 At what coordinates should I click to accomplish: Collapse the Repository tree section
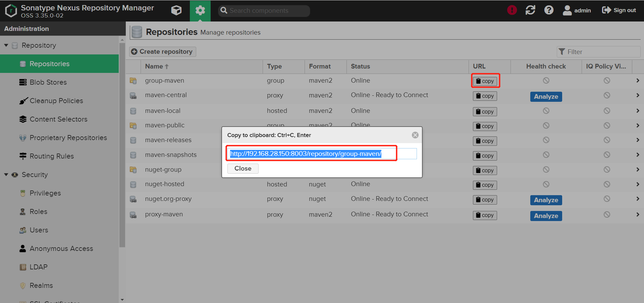6,45
